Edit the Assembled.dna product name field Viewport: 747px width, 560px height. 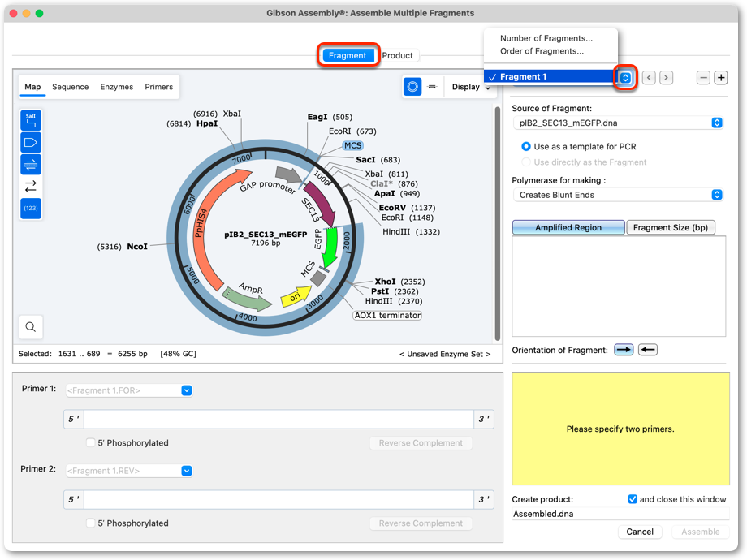(x=620, y=514)
